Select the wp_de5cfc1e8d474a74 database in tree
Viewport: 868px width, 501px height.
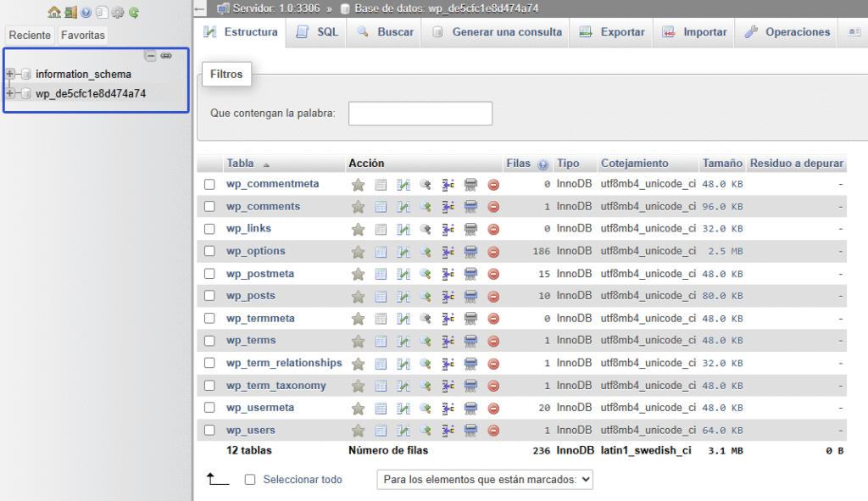(x=91, y=93)
